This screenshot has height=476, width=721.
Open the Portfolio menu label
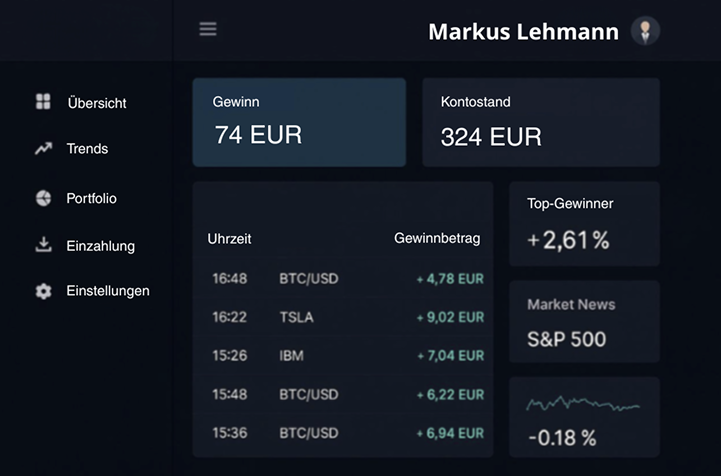pyautogui.click(x=92, y=198)
